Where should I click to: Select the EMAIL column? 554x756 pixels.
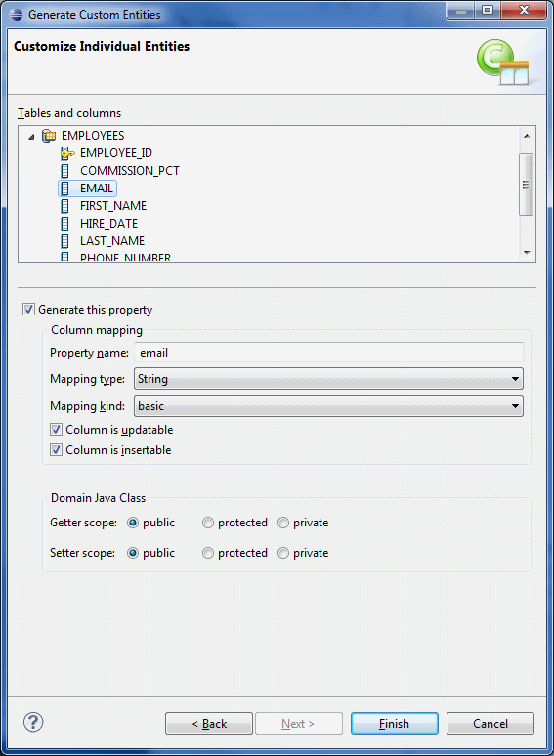(x=96, y=189)
